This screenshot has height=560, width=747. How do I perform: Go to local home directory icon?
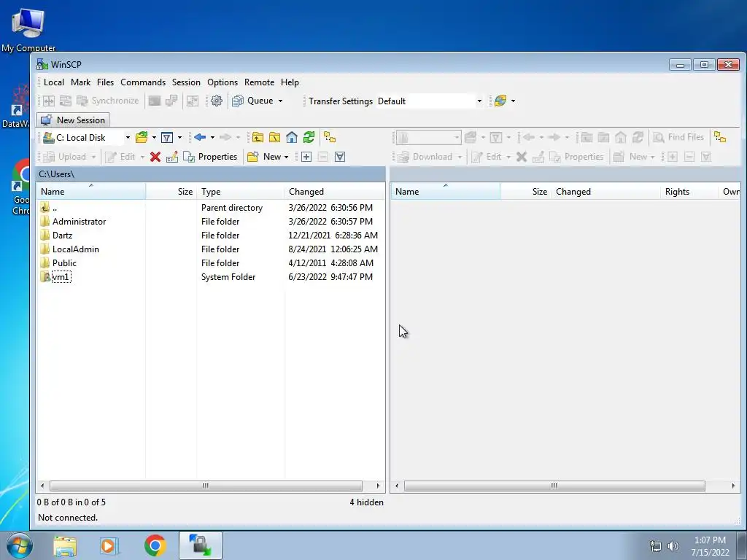[x=292, y=138]
